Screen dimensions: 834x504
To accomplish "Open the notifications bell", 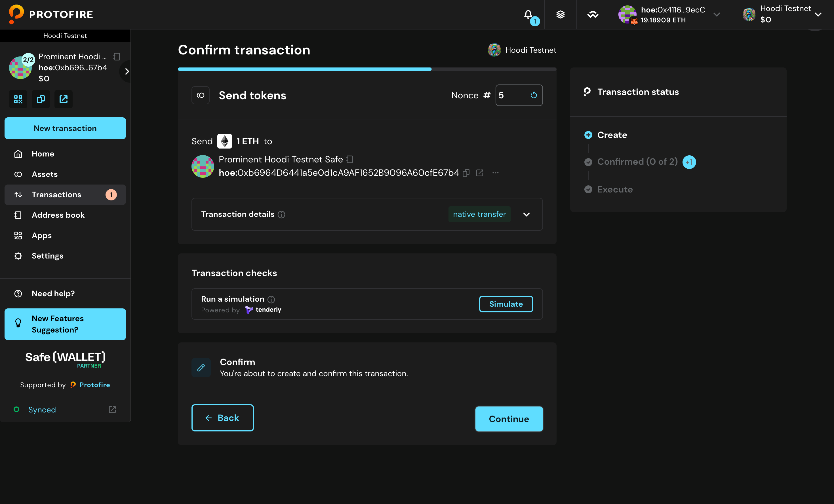I will (528, 14).
